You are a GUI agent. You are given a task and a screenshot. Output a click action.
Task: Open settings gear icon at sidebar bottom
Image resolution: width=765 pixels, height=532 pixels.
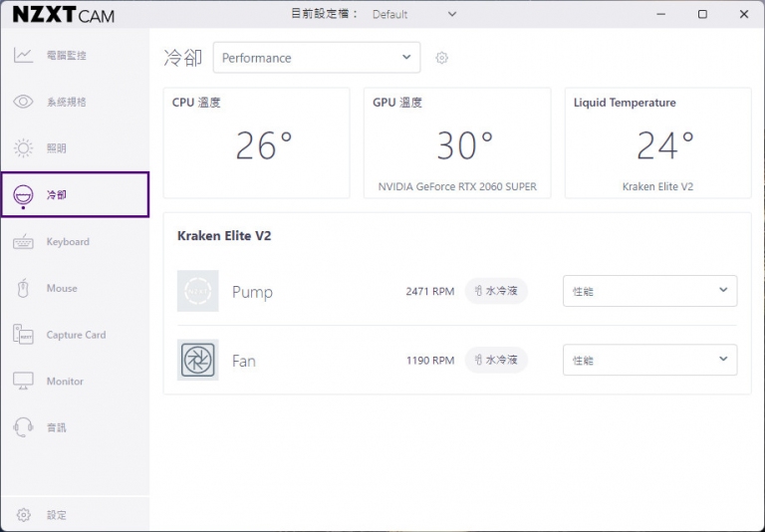pos(24,515)
